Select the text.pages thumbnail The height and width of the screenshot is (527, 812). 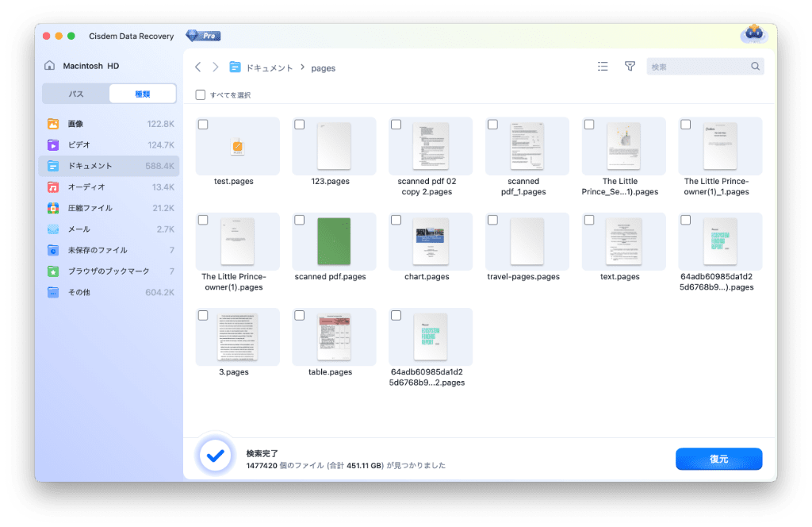point(623,241)
